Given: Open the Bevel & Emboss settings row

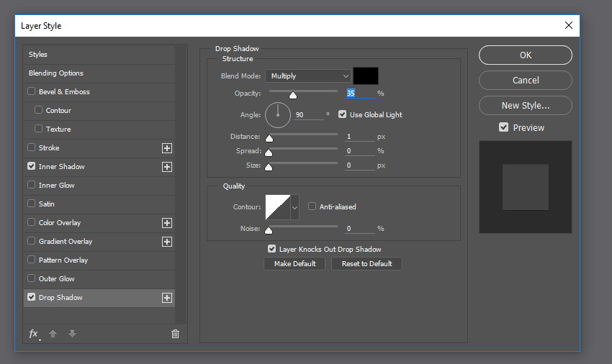Looking at the screenshot, I should click(x=99, y=92).
